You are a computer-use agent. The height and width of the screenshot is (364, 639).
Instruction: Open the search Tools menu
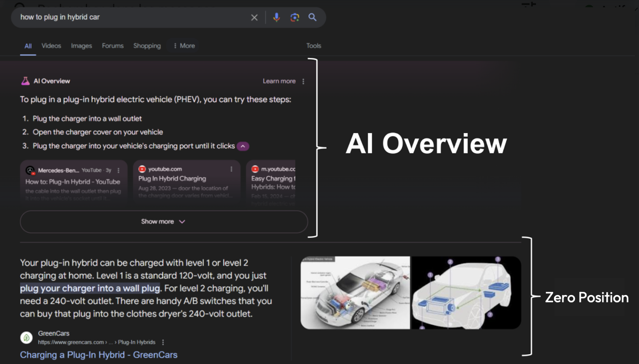pos(314,46)
